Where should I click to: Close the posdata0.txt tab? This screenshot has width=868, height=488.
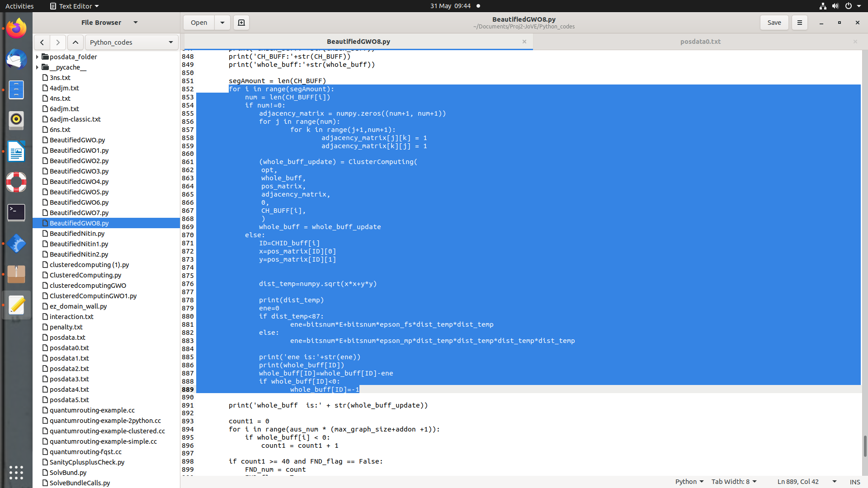click(x=855, y=42)
